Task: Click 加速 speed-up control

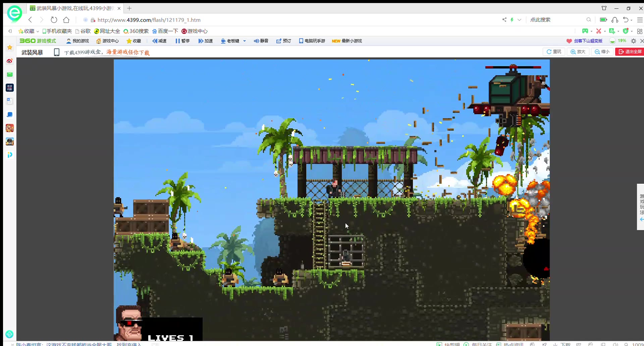Action: (206, 41)
